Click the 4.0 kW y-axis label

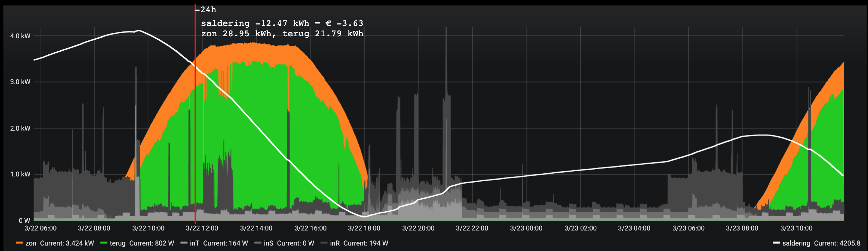pos(20,36)
